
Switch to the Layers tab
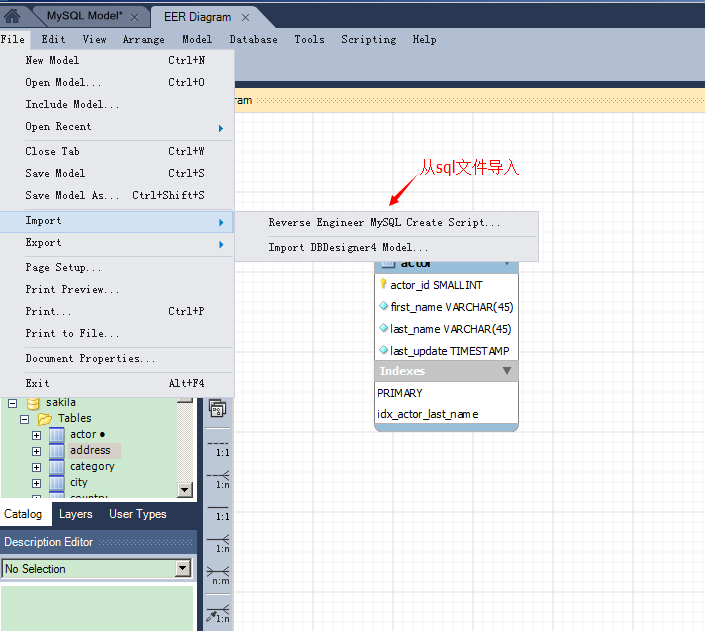pyautogui.click(x=76, y=514)
